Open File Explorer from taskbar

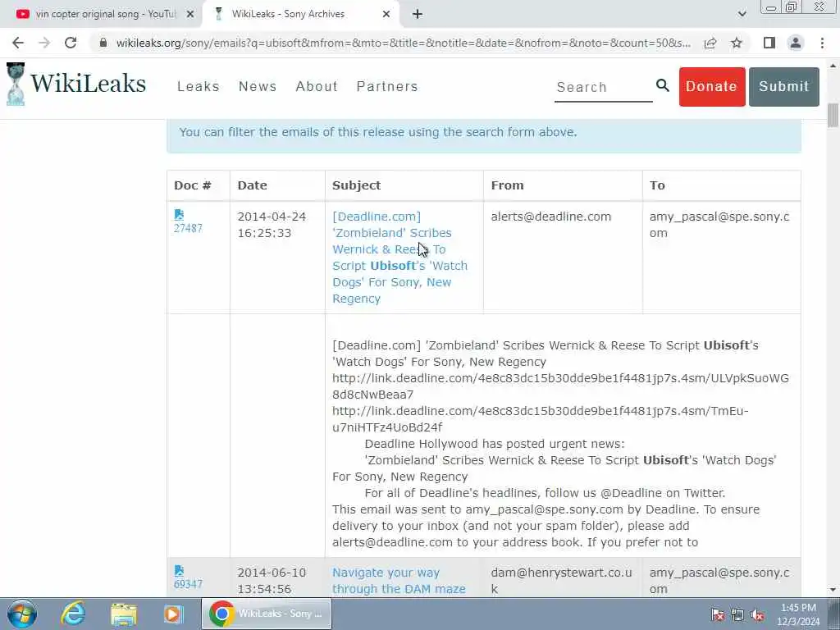124,614
